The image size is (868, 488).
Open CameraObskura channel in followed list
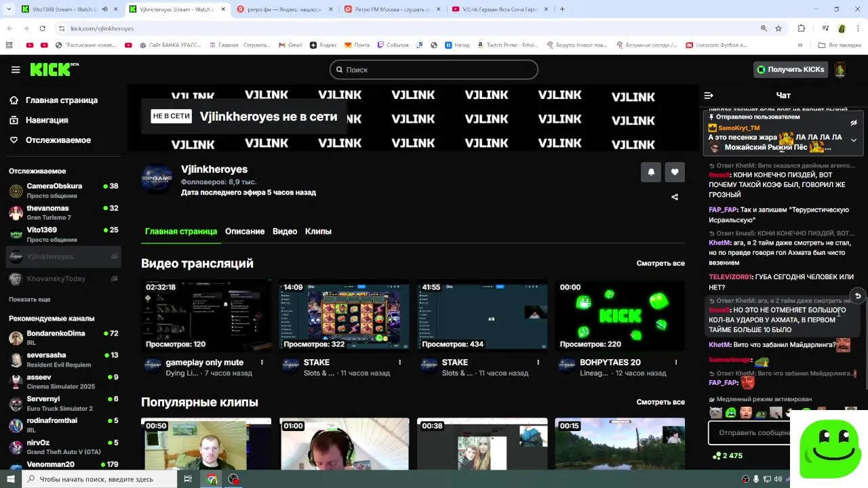[x=64, y=190]
